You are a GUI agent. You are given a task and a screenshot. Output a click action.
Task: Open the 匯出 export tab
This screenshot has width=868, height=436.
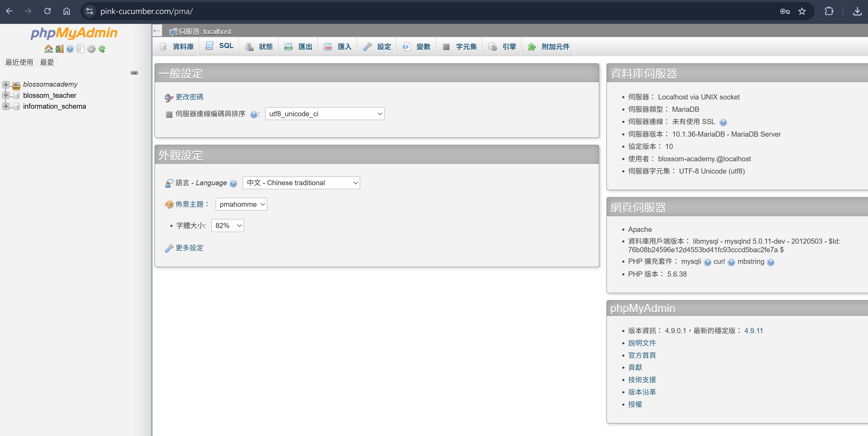tap(298, 47)
